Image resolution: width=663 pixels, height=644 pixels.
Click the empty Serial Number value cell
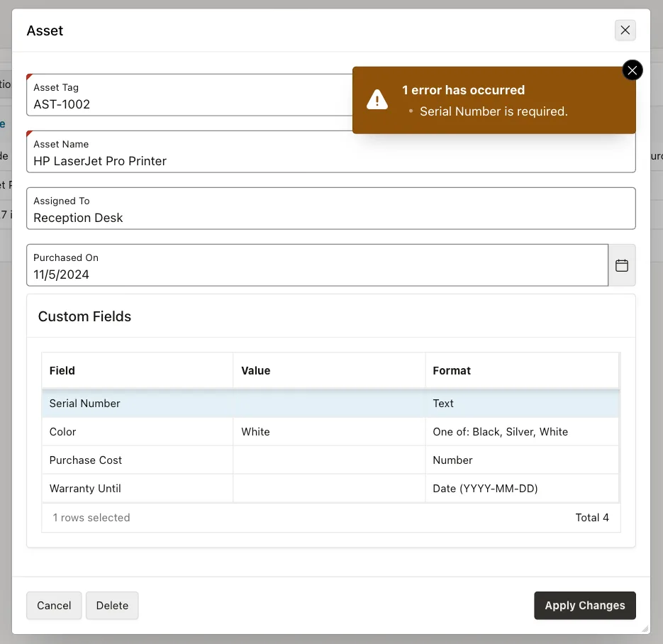[x=329, y=404]
